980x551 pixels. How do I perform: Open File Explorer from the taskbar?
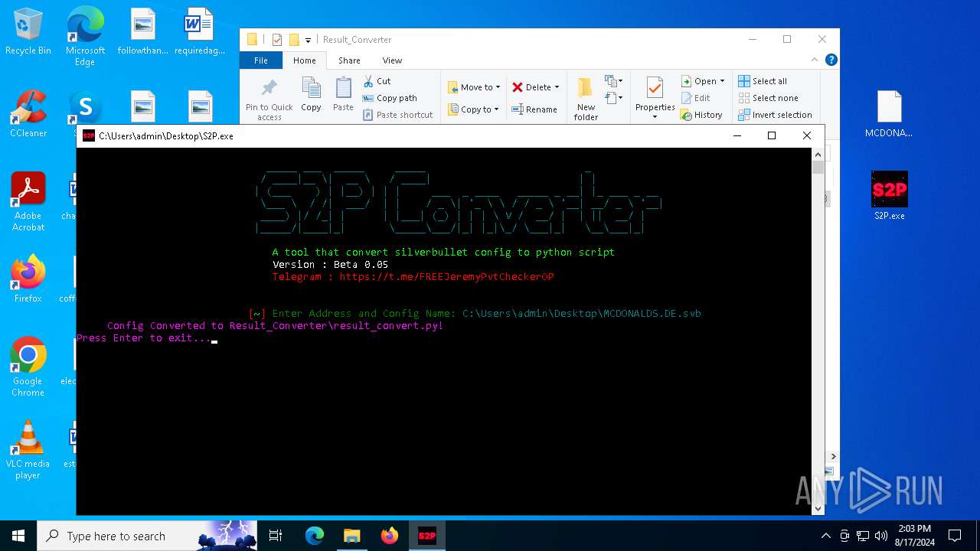click(x=352, y=536)
